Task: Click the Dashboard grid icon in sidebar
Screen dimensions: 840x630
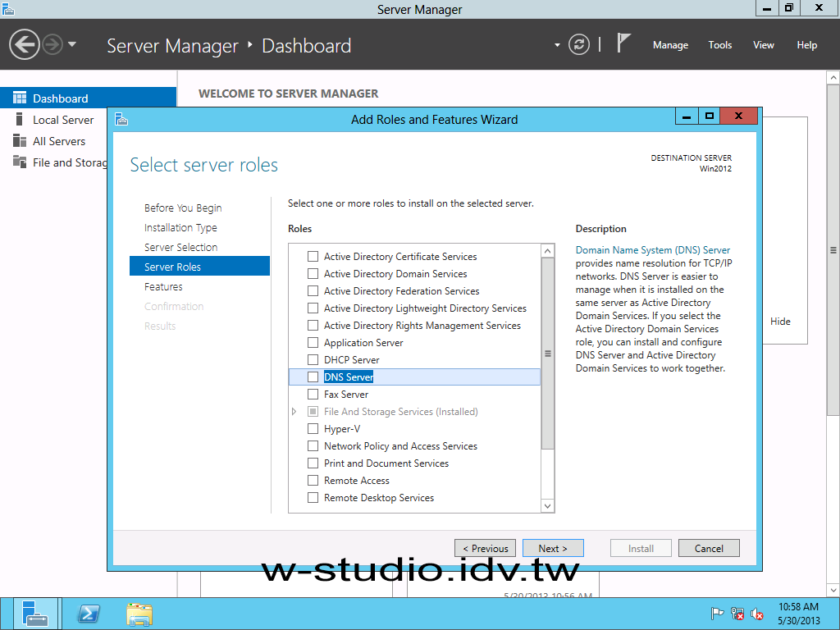Action: point(20,98)
